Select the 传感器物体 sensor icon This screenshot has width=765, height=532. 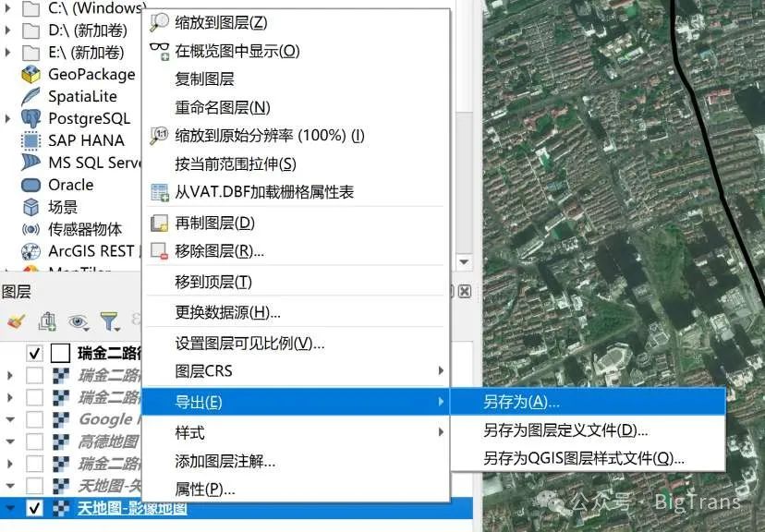(x=30, y=229)
